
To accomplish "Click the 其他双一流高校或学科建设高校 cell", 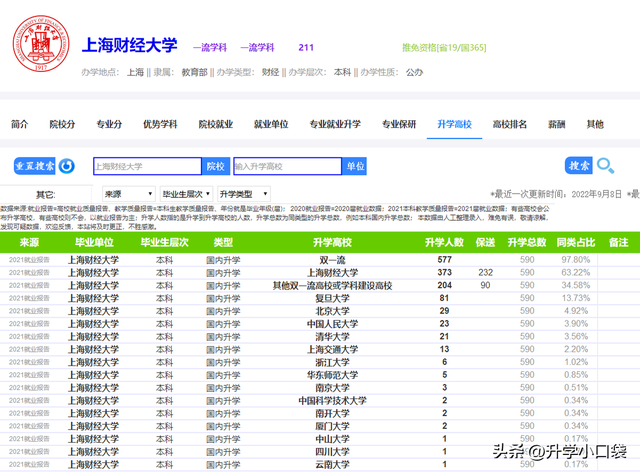I will click(333, 286).
